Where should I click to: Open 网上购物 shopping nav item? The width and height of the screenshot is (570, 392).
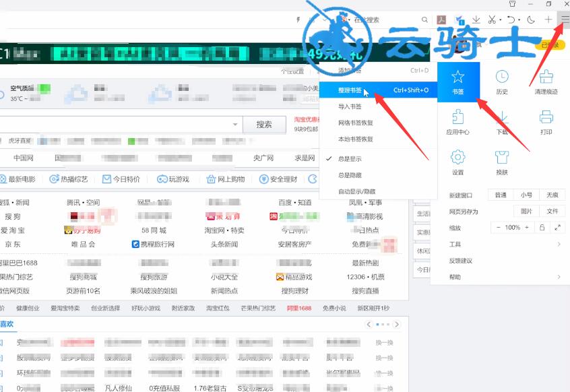(226, 179)
